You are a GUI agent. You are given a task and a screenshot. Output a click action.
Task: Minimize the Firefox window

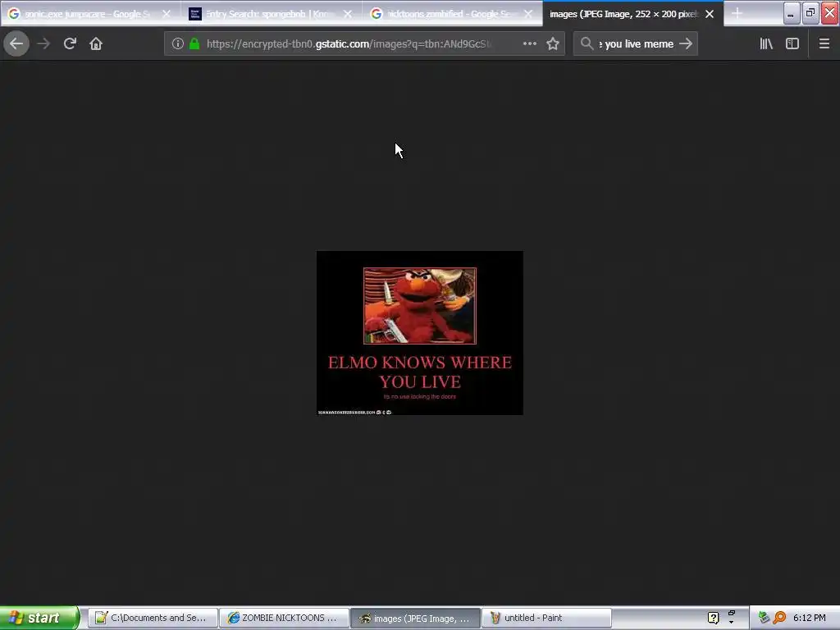coord(792,13)
